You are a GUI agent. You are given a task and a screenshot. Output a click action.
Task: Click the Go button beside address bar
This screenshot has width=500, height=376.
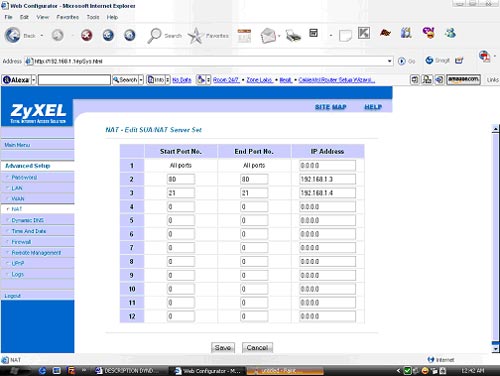(x=407, y=61)
